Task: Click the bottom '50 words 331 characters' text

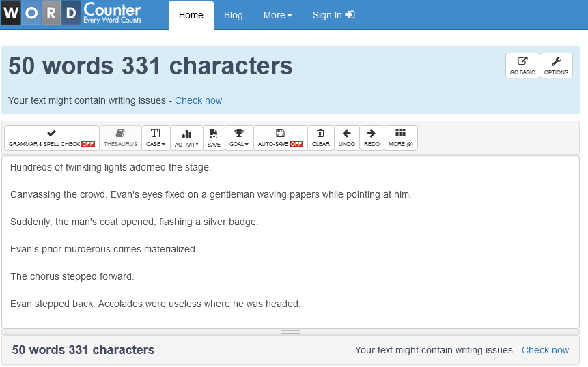Action: pos(83,350)
